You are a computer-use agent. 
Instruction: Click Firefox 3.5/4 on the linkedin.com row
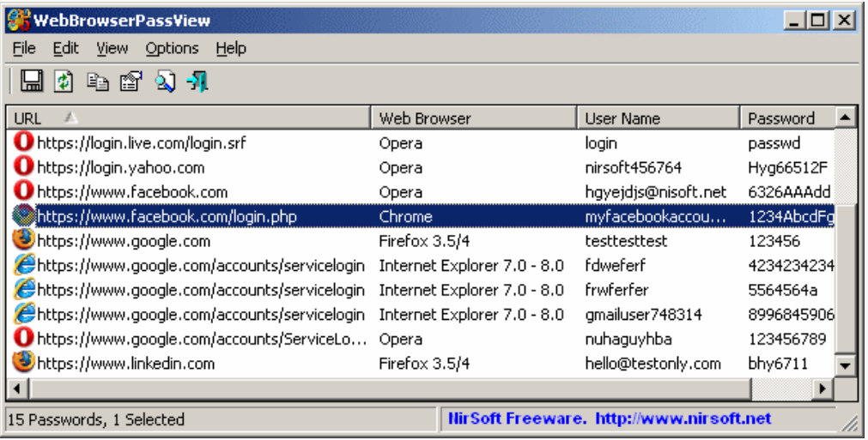[424, 363]
